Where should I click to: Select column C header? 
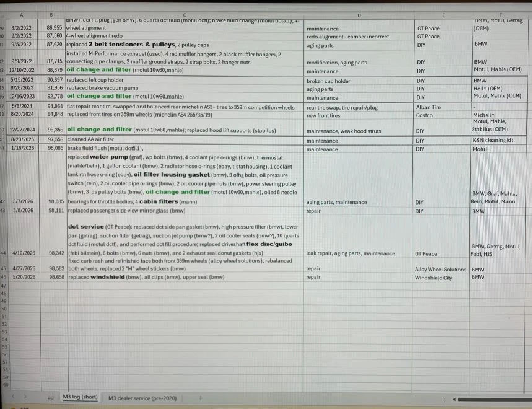tap(184, 15)
